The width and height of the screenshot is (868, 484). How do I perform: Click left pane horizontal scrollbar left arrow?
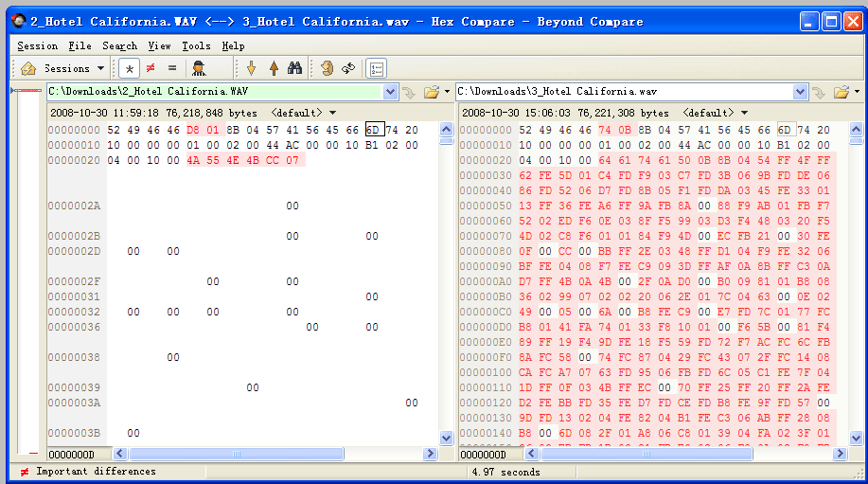[x=120, y=454]
